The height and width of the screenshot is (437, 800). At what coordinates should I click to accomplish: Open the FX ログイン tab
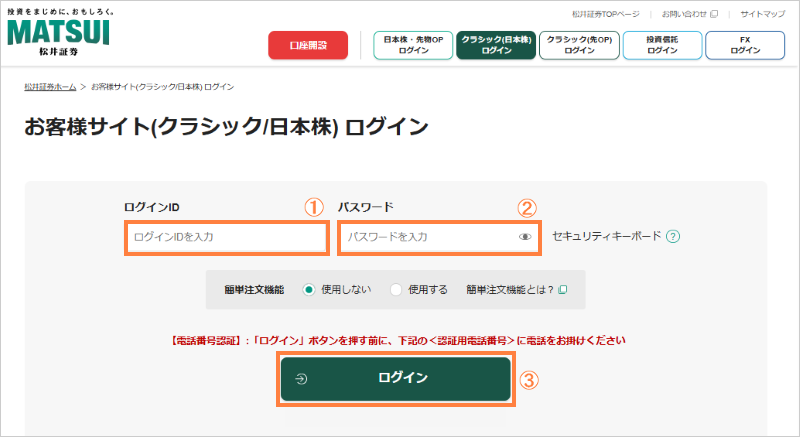click(x=744, y=45)
